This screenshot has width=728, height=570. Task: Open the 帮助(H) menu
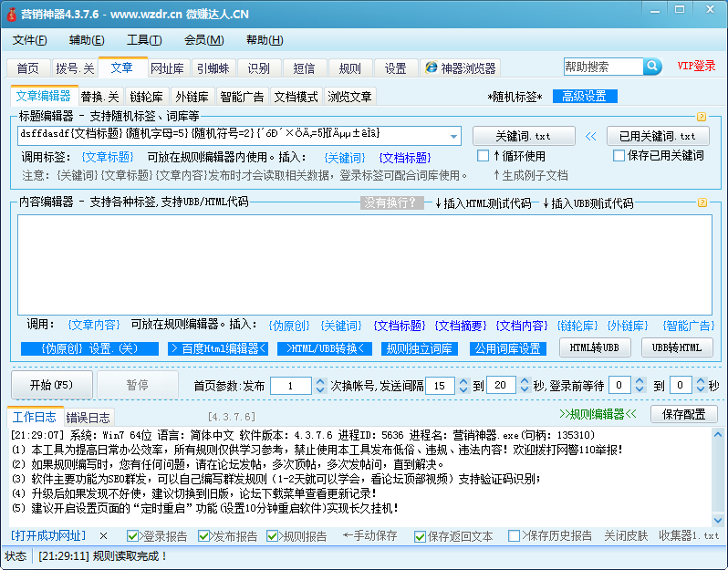[265, 40]
